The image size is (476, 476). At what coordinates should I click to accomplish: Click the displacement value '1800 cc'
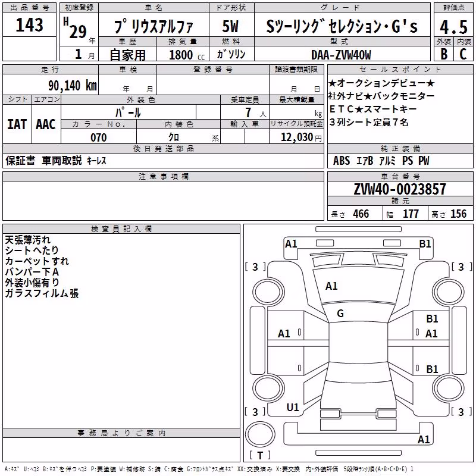pyautogui.click(x=187, y=55)
